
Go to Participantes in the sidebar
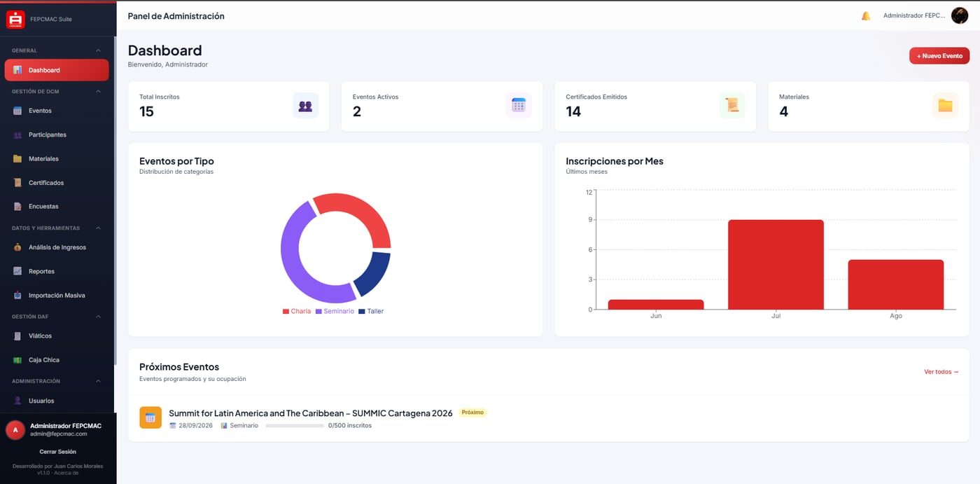[57, 134]
